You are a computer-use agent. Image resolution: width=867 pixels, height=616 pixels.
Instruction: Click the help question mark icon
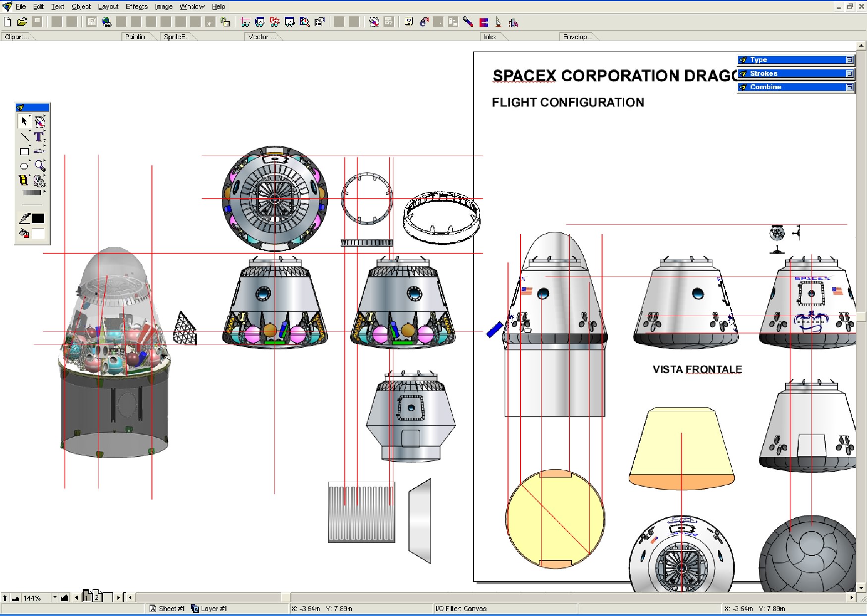[x=409, y=22]
